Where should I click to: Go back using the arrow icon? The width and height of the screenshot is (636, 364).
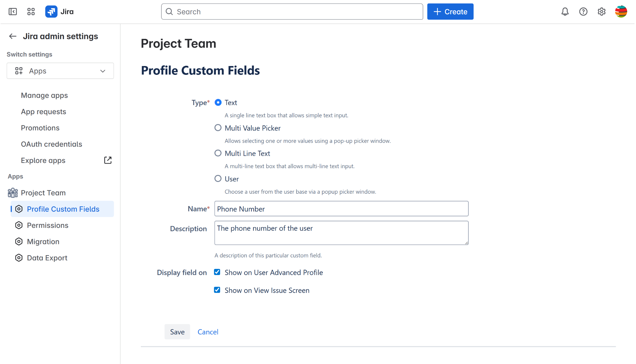[x=13, y=36]
